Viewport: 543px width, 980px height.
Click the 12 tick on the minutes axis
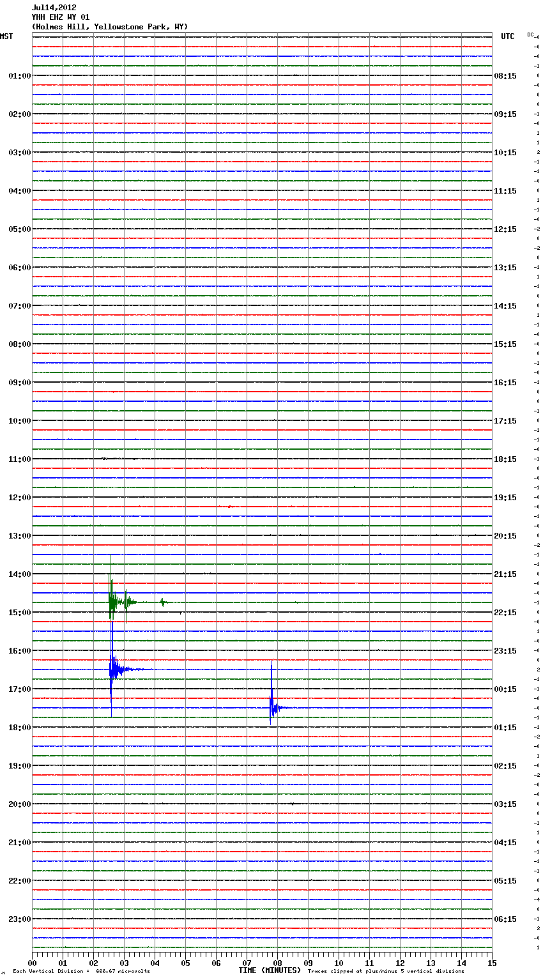[400, 963]
